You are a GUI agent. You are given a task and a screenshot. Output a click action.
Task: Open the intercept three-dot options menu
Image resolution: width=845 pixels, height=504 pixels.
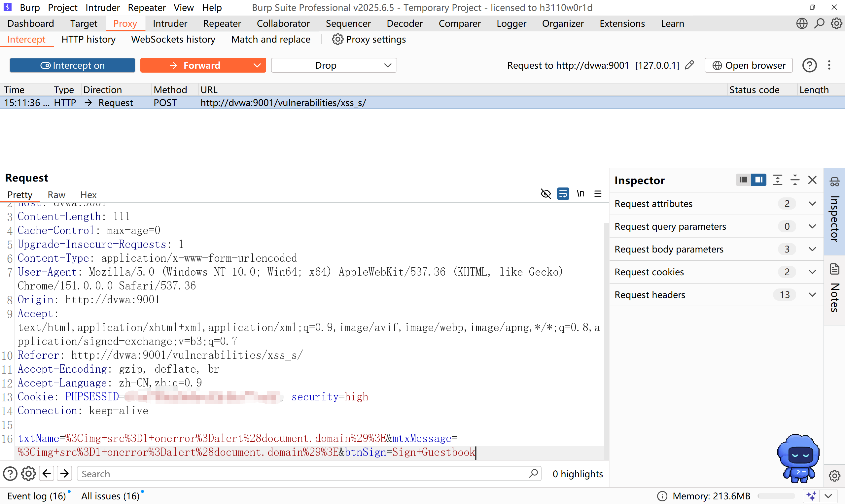tap(829, 65)
